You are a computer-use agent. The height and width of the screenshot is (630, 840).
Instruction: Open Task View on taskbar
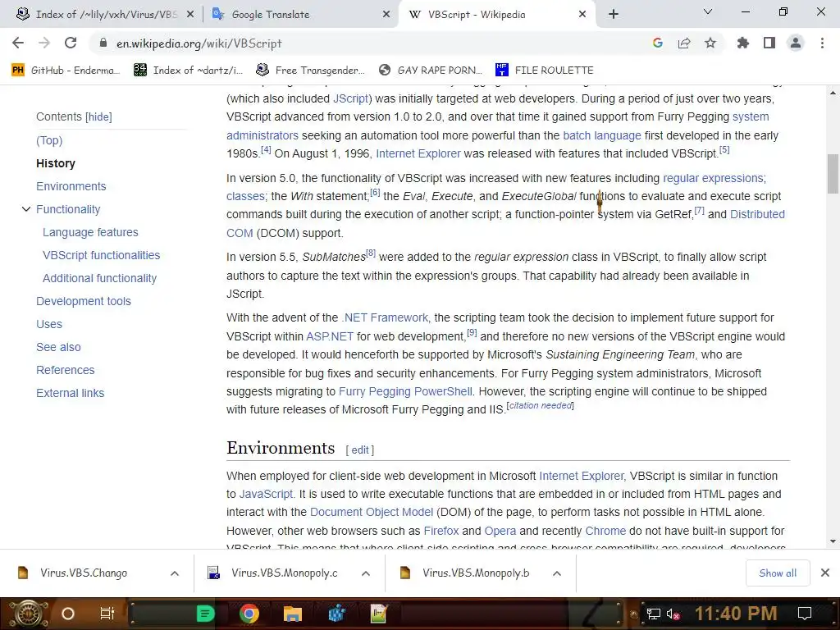click(x=107, y=614)
